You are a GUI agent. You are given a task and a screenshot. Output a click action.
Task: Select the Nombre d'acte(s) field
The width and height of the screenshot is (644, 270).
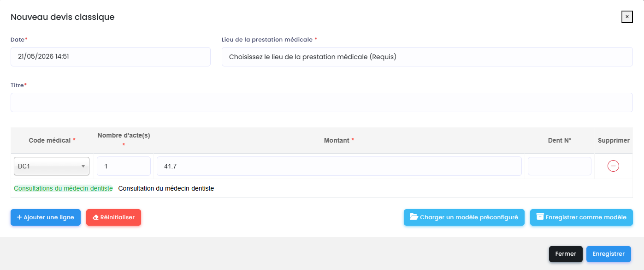pyautogui.click(x=124, y=166)
